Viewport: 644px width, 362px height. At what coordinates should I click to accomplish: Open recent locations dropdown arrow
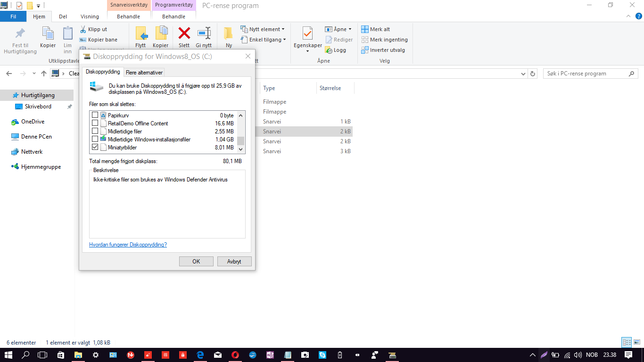pyautogui.click(x=34, y=74)
